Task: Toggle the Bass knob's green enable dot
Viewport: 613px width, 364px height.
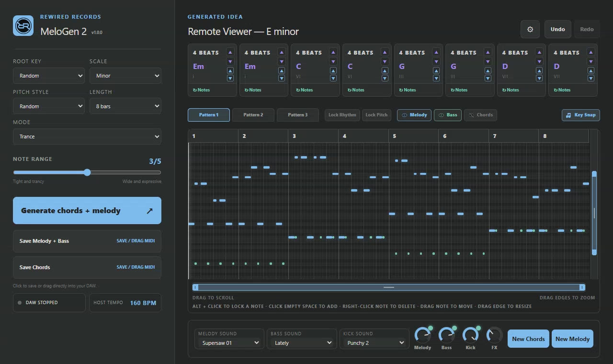Action: pos(454,328)
